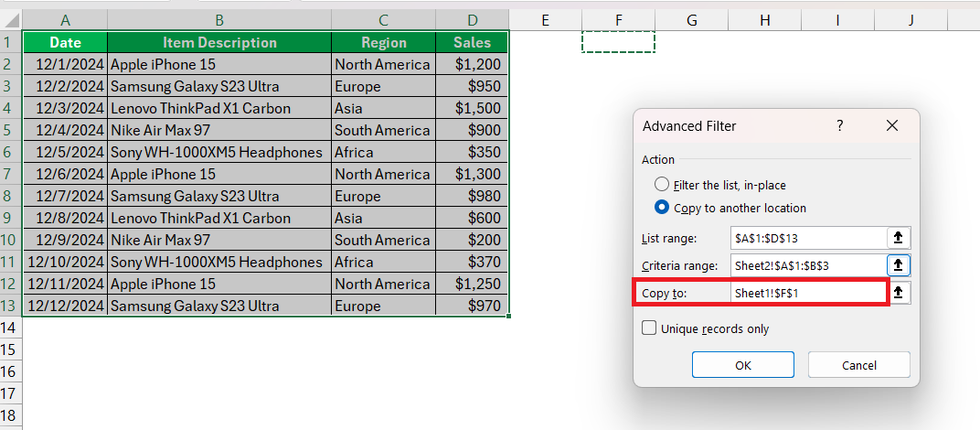Click the List range collapse dialog icon
The image size is (980, 430).
[898, 238]
